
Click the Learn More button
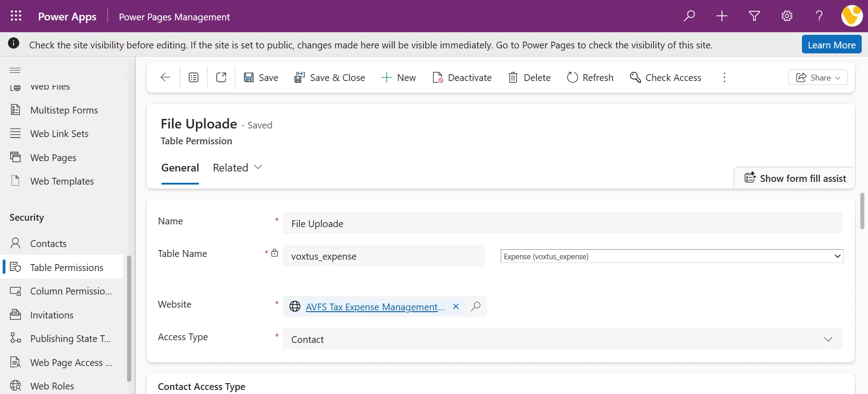[x=831, y=45]
